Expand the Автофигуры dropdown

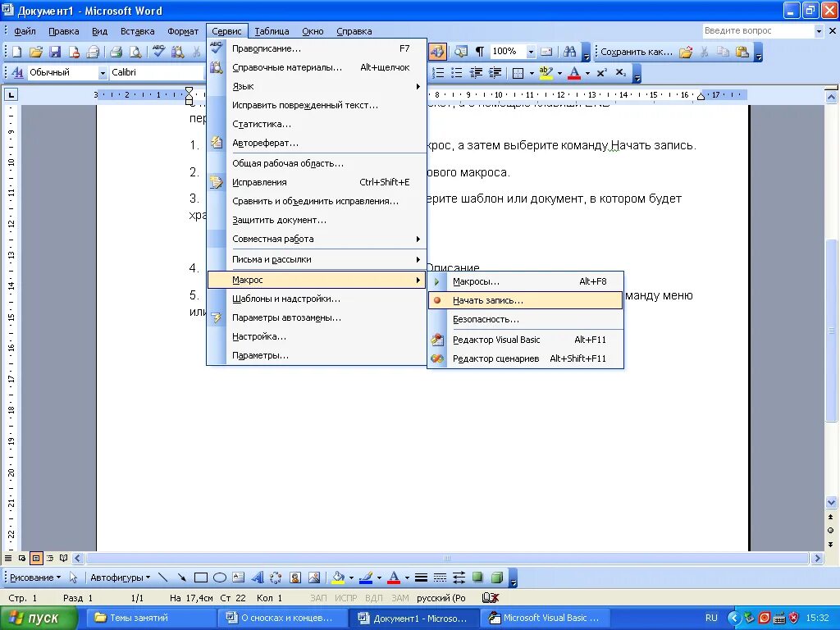(x=120, y=577)
